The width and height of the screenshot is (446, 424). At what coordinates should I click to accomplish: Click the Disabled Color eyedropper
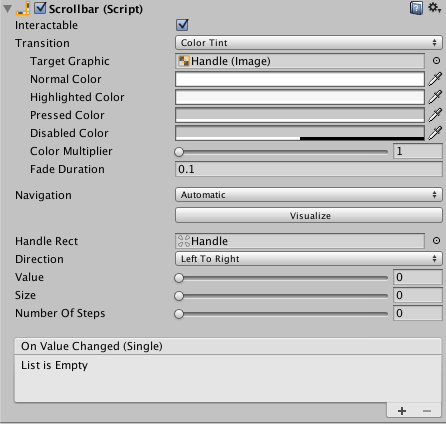point(435,133)
